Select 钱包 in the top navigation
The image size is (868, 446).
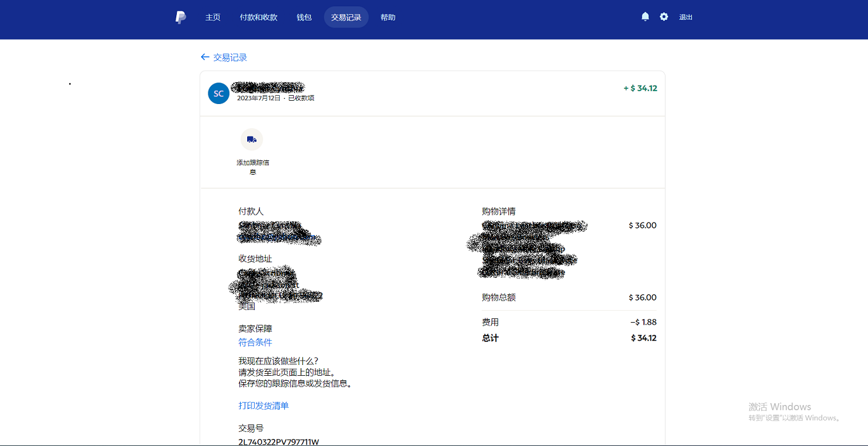click(x=304, y=17)
